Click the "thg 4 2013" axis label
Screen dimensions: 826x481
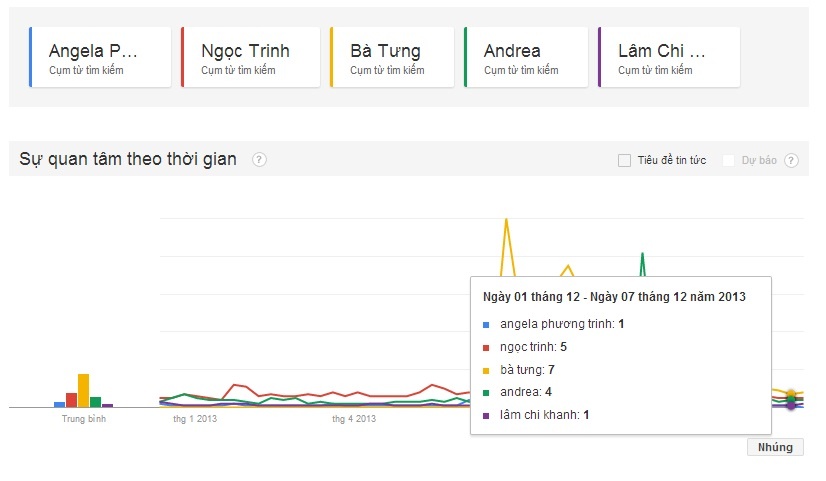click(x=354, y=419)
